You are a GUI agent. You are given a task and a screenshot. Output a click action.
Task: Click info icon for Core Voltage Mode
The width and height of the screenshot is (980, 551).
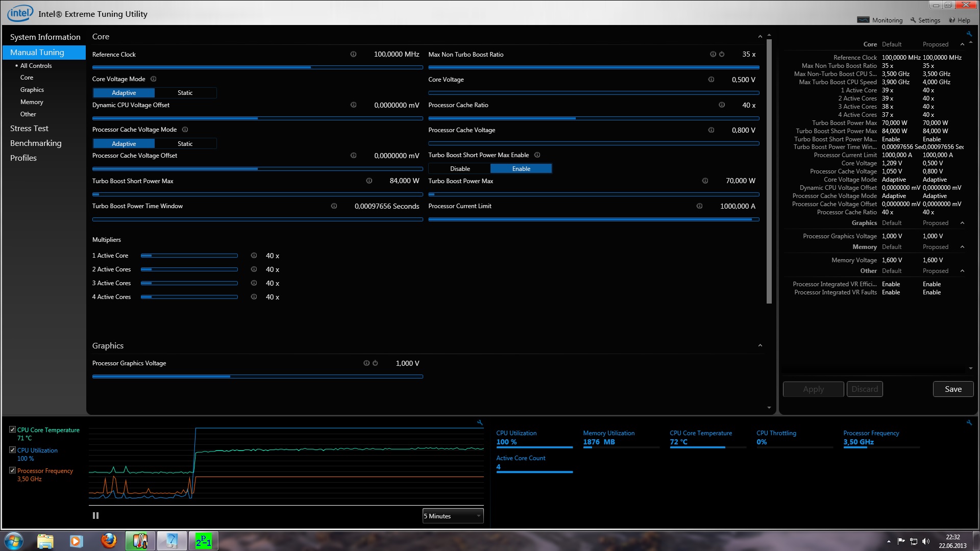click(x=154, y=79)
